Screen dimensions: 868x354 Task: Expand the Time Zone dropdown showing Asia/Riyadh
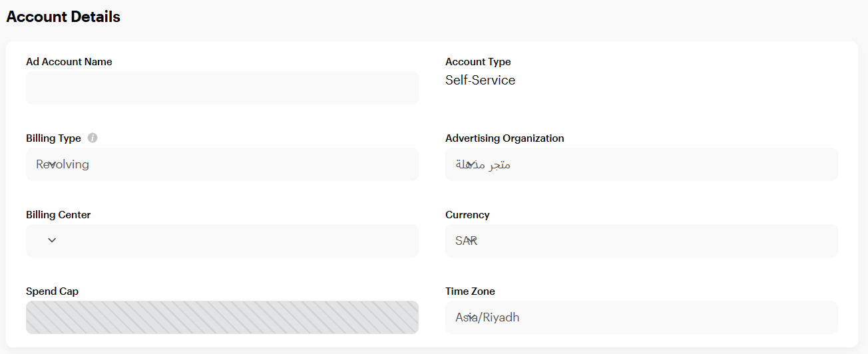(641, 317)
